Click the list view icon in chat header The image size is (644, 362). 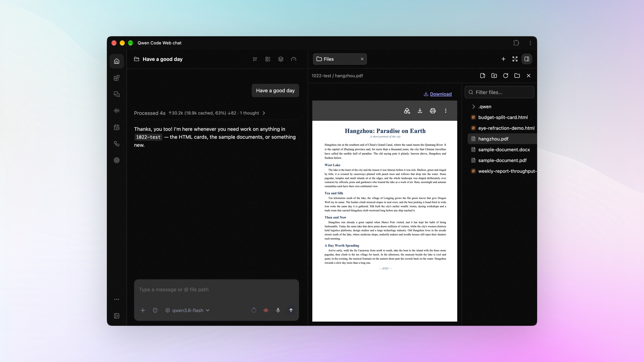(x=268, y=59)
